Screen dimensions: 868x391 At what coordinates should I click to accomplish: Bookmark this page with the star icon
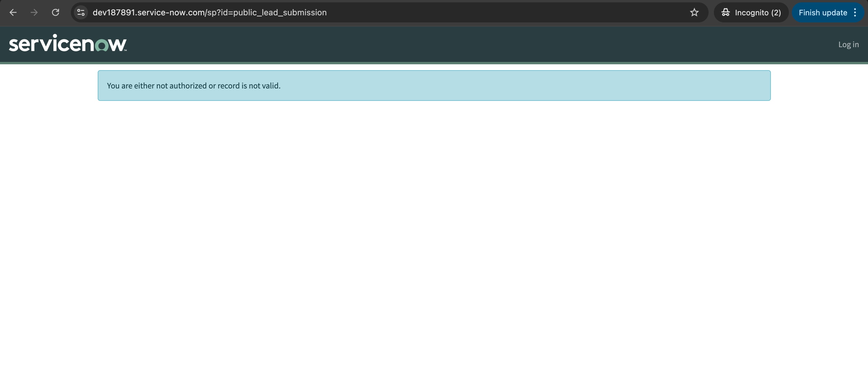(694, 12)
